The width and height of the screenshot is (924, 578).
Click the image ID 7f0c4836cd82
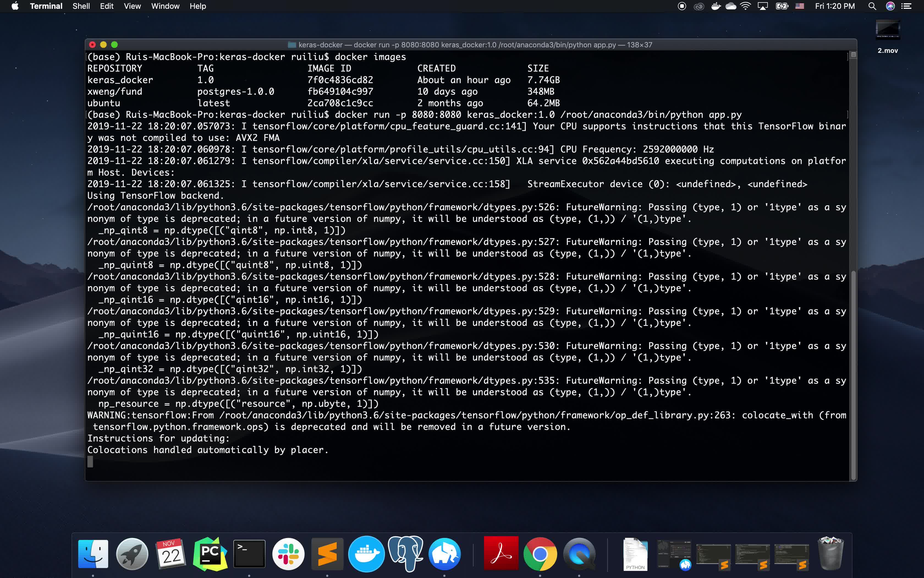(340, 80)
